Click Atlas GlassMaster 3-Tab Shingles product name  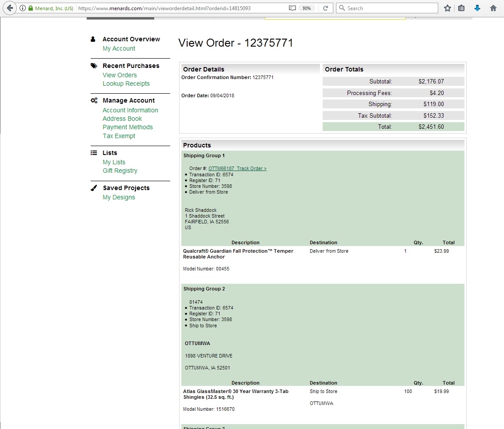[x=236, y=394]
